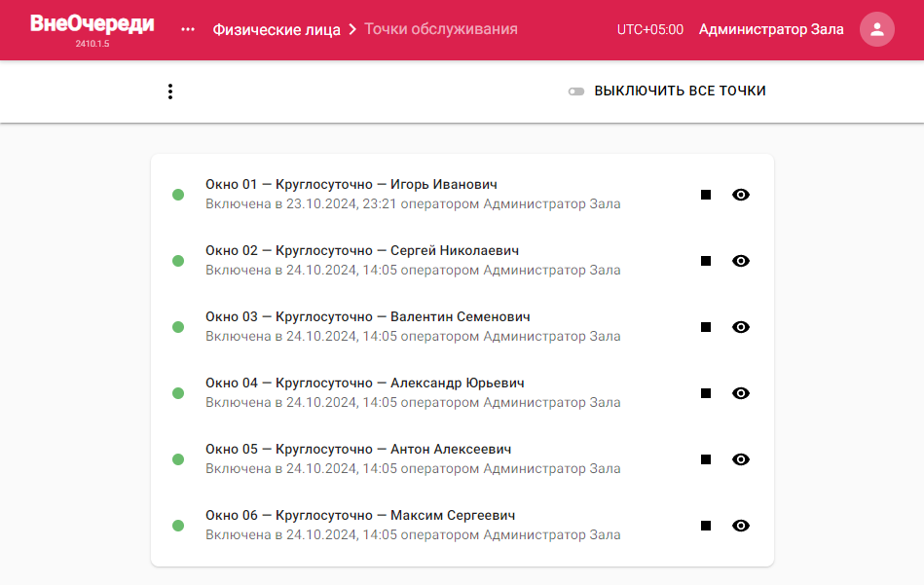The image size is (924, 585).
Task: Click the eye icon for Окно 01
Action: point(741,195)
